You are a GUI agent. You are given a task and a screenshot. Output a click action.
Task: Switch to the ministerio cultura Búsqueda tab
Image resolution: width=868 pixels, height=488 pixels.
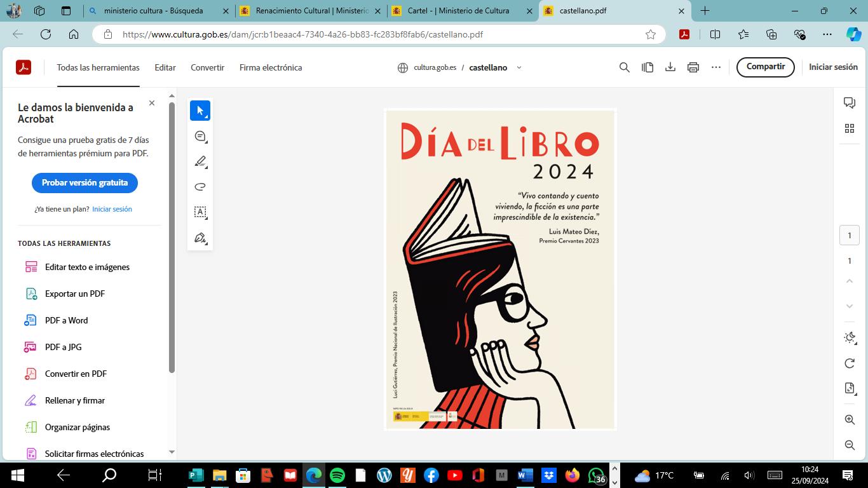(x=159, y=11)
